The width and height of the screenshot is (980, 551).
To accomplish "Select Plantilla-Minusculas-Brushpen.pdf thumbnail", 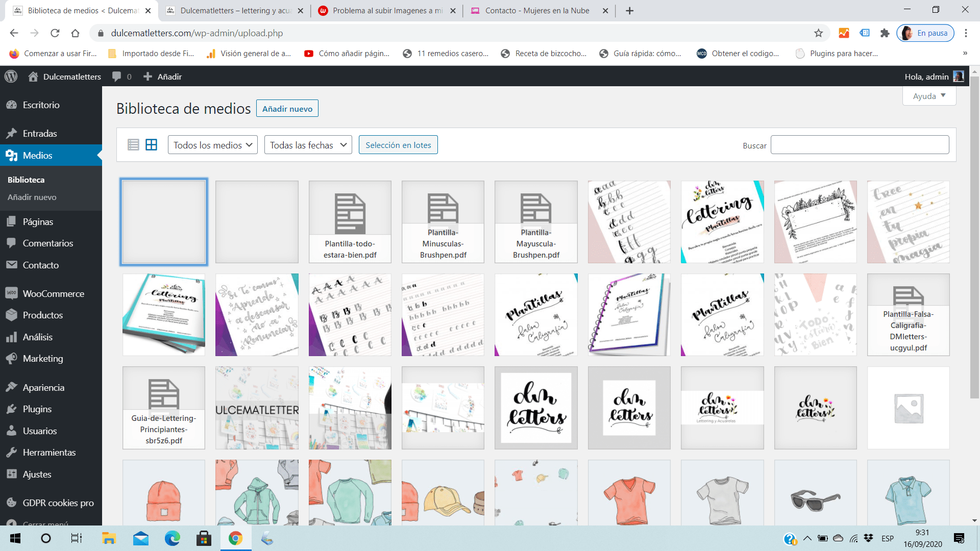I will [443, 222].
